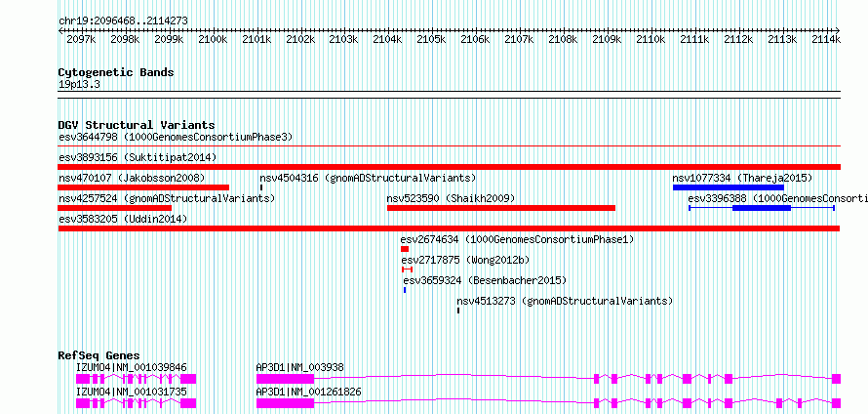Open the nsv4257524 gnomAD variant label
Viewport: 868px width, 414px height.
coord(167,198)
